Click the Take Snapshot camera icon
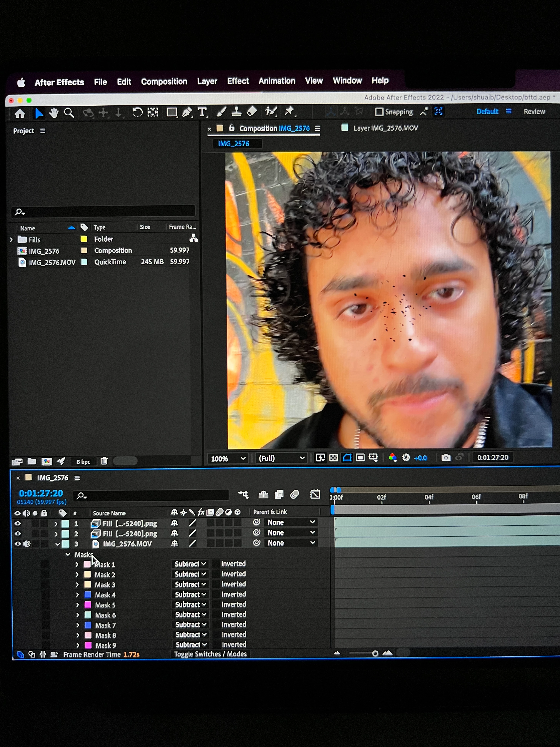The height and width of the screenshot is (747, 560). [446, 458]
